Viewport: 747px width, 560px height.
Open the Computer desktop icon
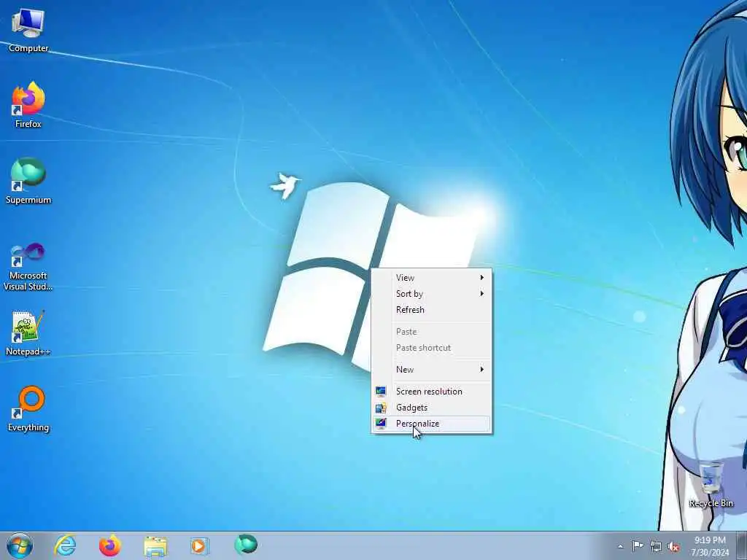[28, 31]
